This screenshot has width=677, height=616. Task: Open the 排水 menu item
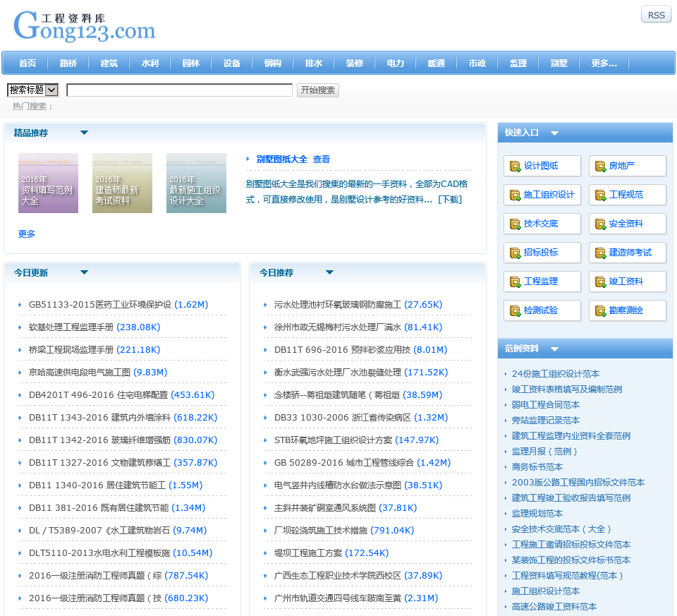coord(313,64)
